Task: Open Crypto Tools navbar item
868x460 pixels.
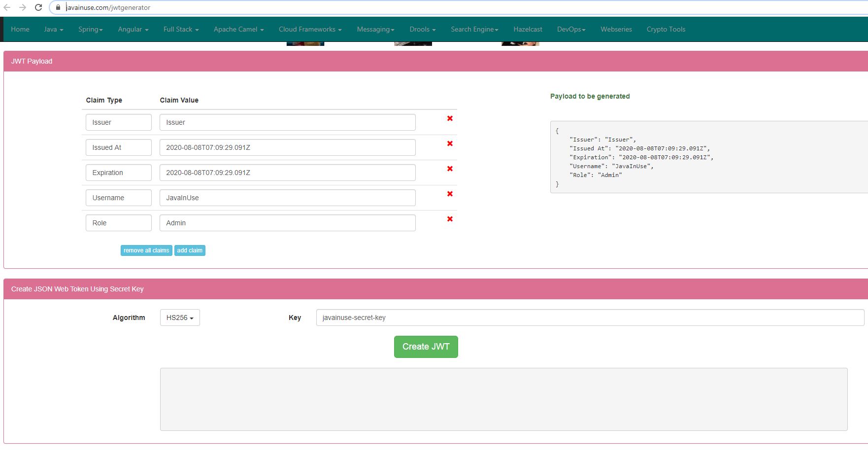Action: (x=666, y=29)
